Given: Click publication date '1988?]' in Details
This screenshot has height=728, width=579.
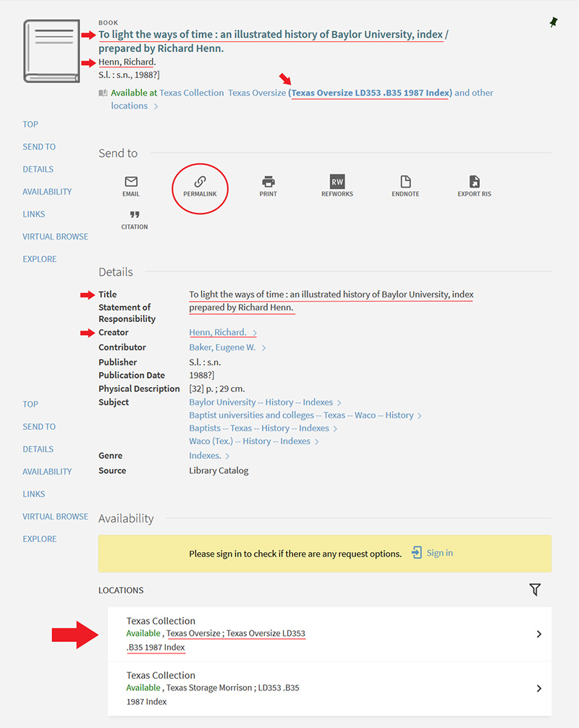Looking at the screenshot, I should (x=201, y=375).
